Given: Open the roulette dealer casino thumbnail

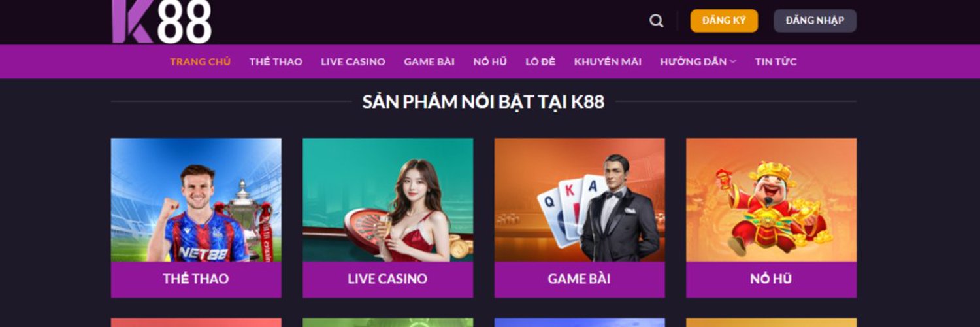Looking at the screenshot, I should [x=387, y=200].
